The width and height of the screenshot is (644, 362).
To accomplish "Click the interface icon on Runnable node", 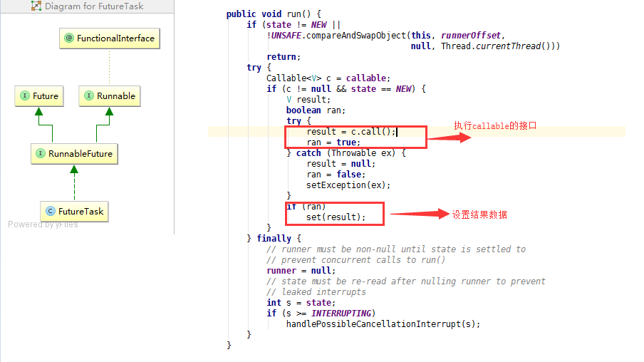I will point(89,95).
